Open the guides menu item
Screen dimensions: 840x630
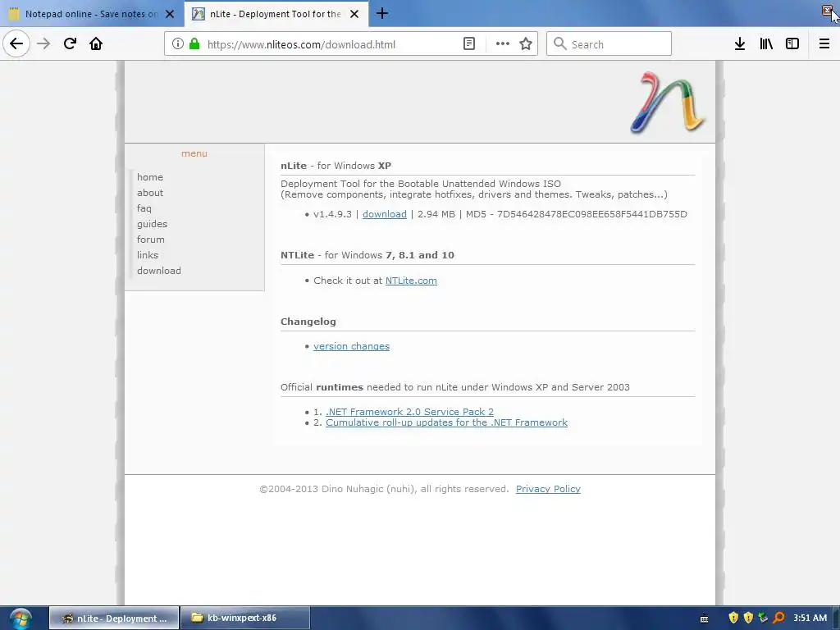[x=152, y=224]
